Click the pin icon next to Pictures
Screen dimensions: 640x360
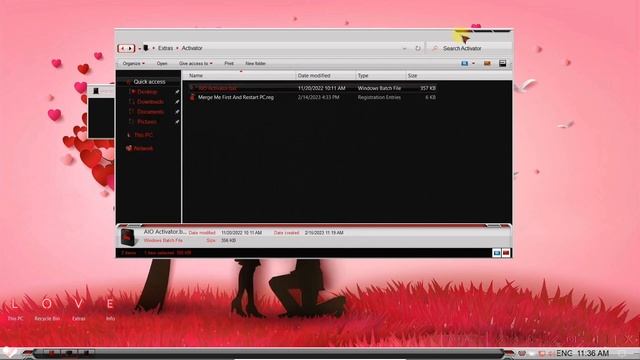pos(177,122)
